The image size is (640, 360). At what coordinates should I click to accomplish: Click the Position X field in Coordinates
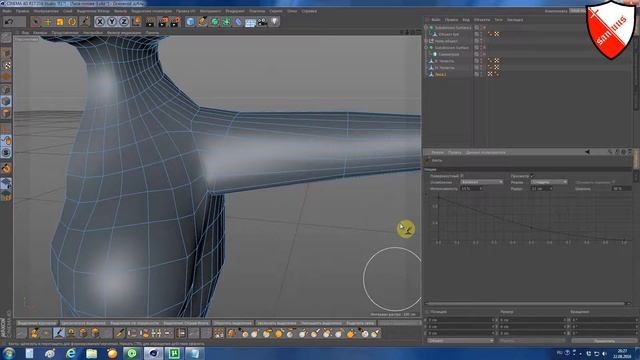461,320
